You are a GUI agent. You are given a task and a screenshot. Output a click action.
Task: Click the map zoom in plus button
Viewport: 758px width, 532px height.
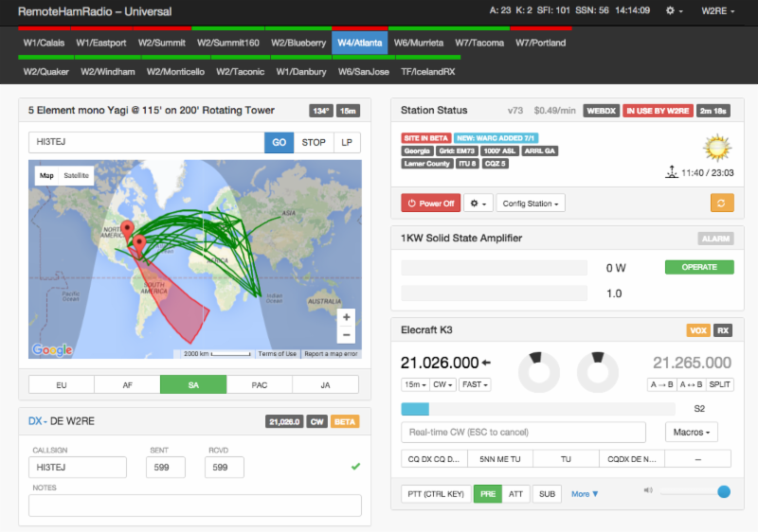[x=347, y=317]
